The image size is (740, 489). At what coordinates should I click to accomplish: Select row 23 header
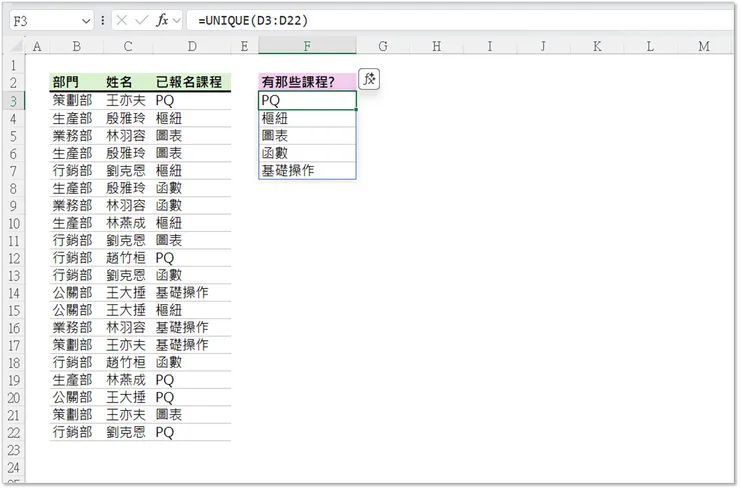[13, 450]
